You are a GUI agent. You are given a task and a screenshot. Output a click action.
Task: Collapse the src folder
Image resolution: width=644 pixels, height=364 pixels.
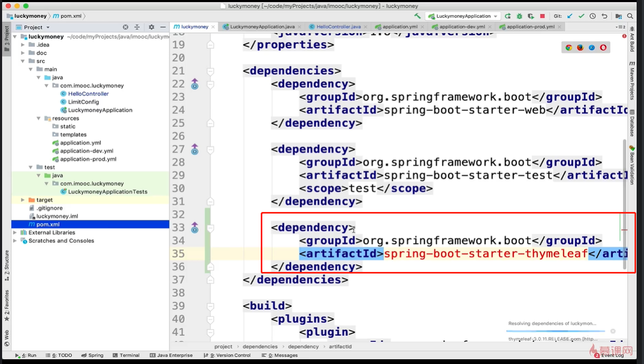tap(23, 62)
